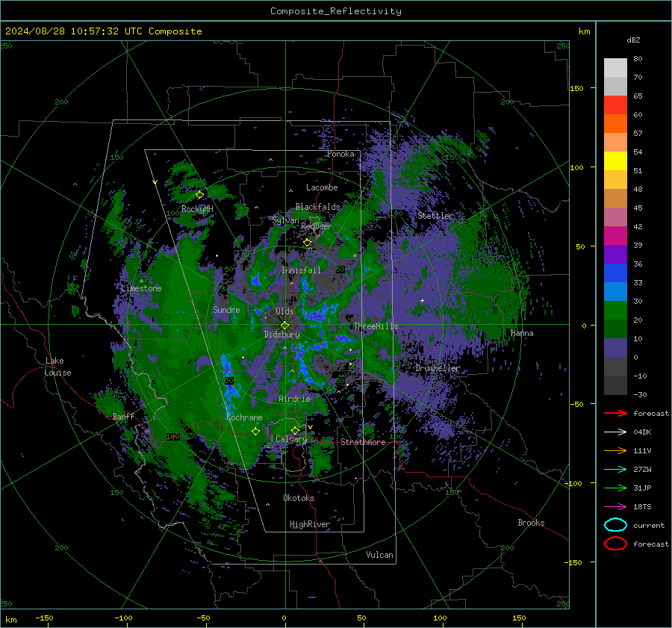This screenshot has height=628, width=672.
Task: Select the yellow 54 dBZ color swatch
Action: 615,161
